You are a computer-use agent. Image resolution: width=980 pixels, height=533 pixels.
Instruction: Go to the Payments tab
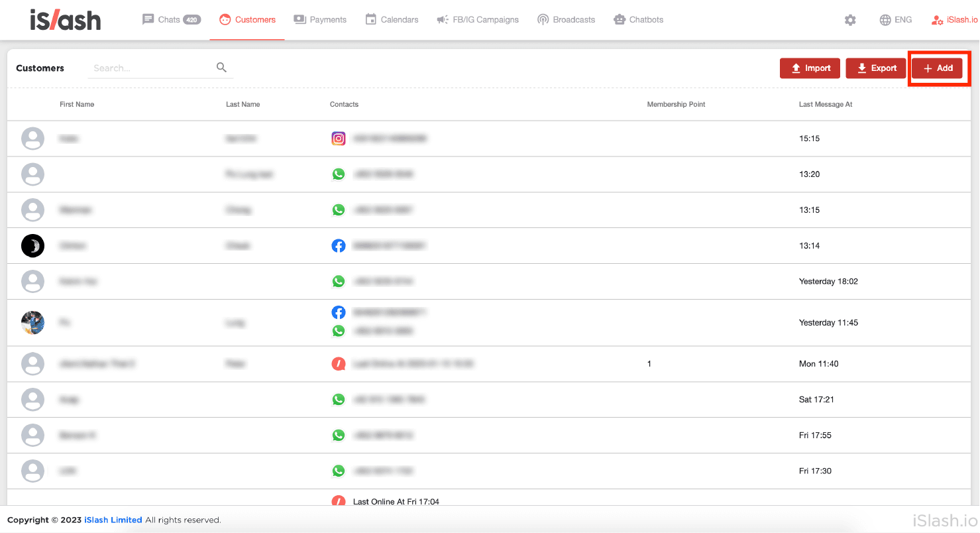click(x=320, y=20)
